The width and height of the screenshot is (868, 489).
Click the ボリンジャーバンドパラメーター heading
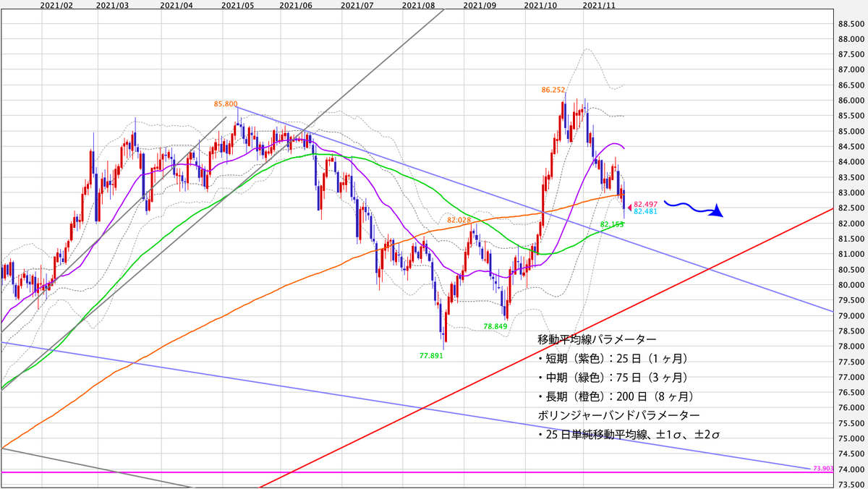pos(618,415)
